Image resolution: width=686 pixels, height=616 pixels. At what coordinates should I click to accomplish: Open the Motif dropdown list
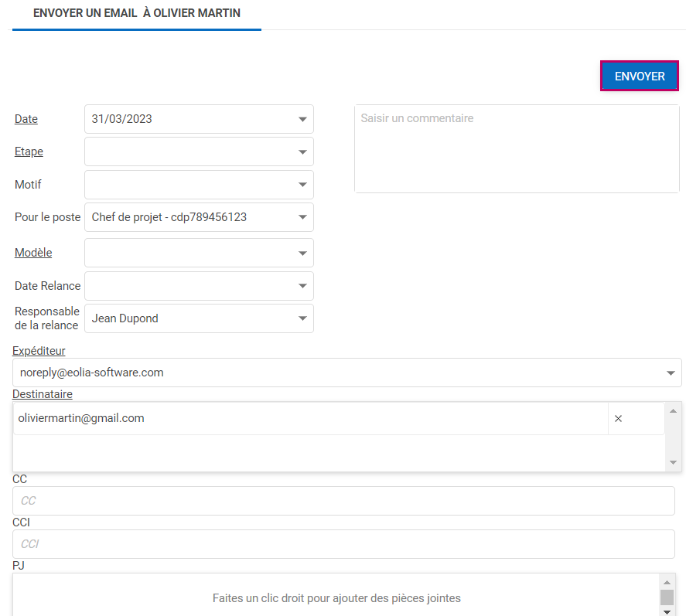tap(302, 185)
